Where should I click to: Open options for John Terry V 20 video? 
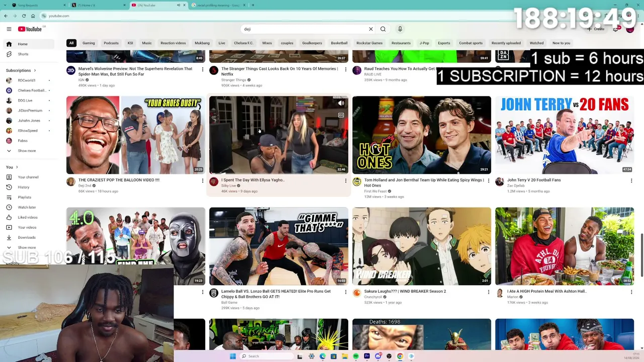(631, 180)
